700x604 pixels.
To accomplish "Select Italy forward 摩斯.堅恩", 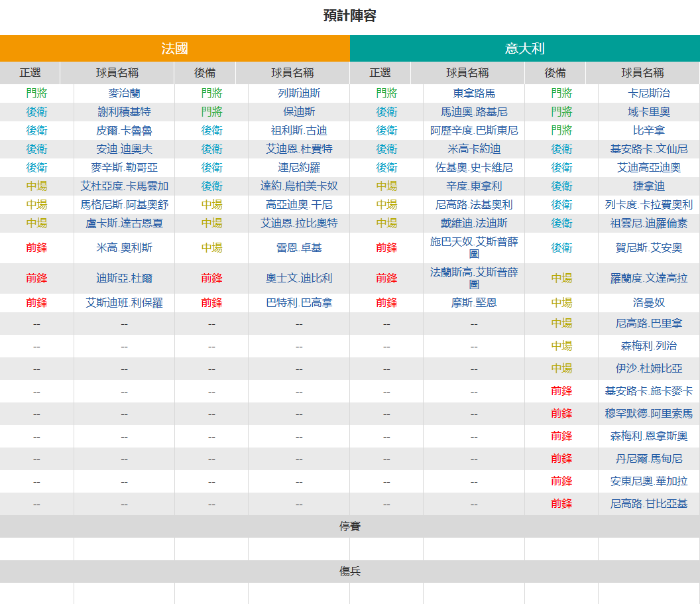I will point(474,303).
